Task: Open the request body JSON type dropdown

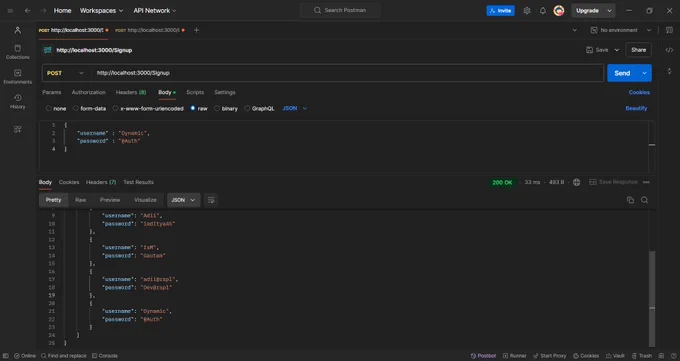Action: (x=294, y=108)
